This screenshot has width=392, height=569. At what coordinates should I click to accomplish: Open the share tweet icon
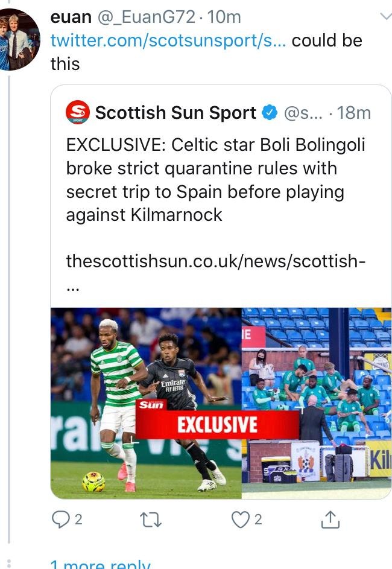(x=330, y=520)
